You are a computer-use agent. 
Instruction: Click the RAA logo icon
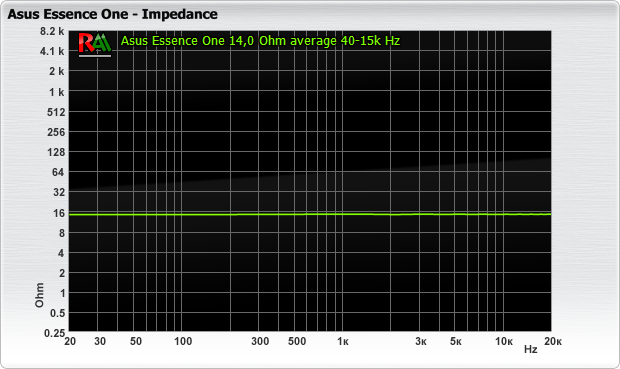coord(95,44)
